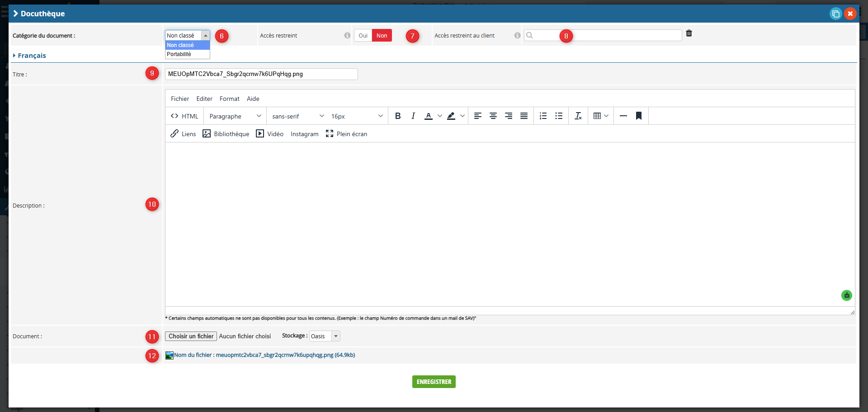Insert a link with Liens
Viewport: 868px width, 412px height.
183,134
